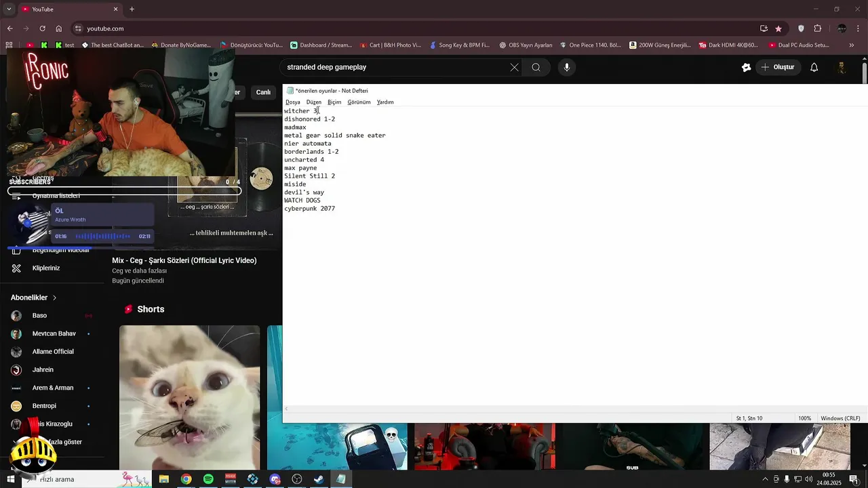
Task: Open the apps grid in the bookmarks bar
Action: (9, 45)
